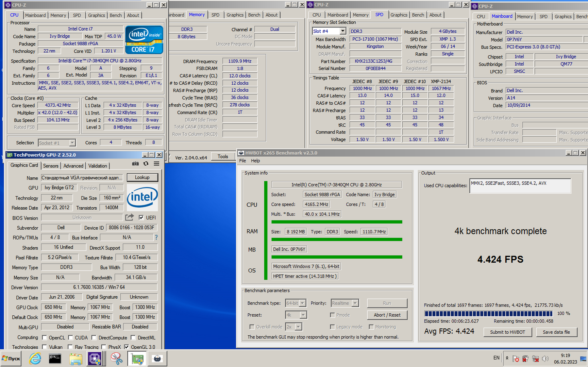This screenshot has width=588, height=367.
Task: Click the Used CPU capabilities text box
Action: [520, 186]
